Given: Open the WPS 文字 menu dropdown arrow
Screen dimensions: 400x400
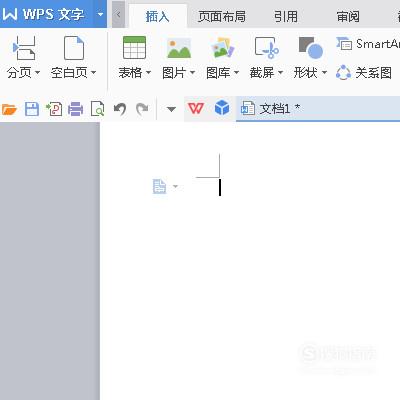Looking at the screenshot, I should pos(100,14).
